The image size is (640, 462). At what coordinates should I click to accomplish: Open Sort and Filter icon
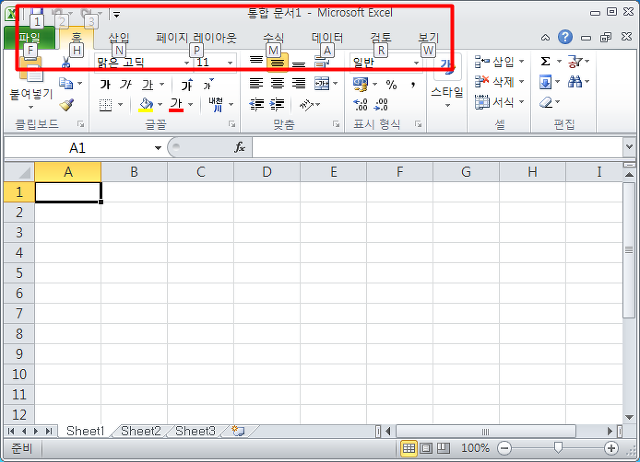pyautogui.click(x=575, y=61)
